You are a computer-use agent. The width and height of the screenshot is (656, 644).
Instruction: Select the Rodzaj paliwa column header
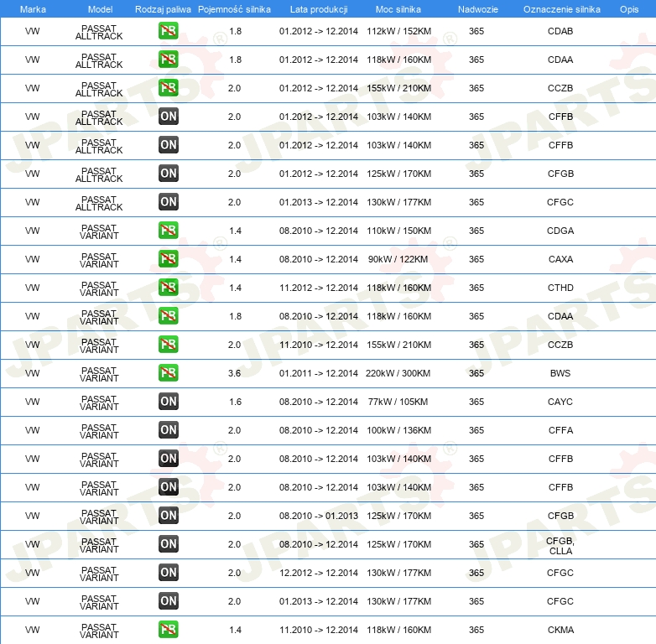(x=163, y=9)
